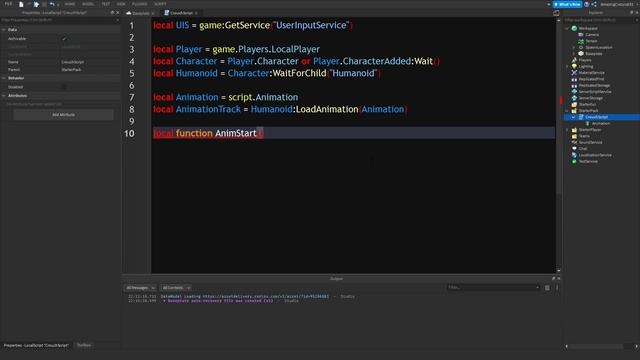Viewport: 640px width, 360px height.
Task: Select the Players service in Explorer
Action: [584, 60]
